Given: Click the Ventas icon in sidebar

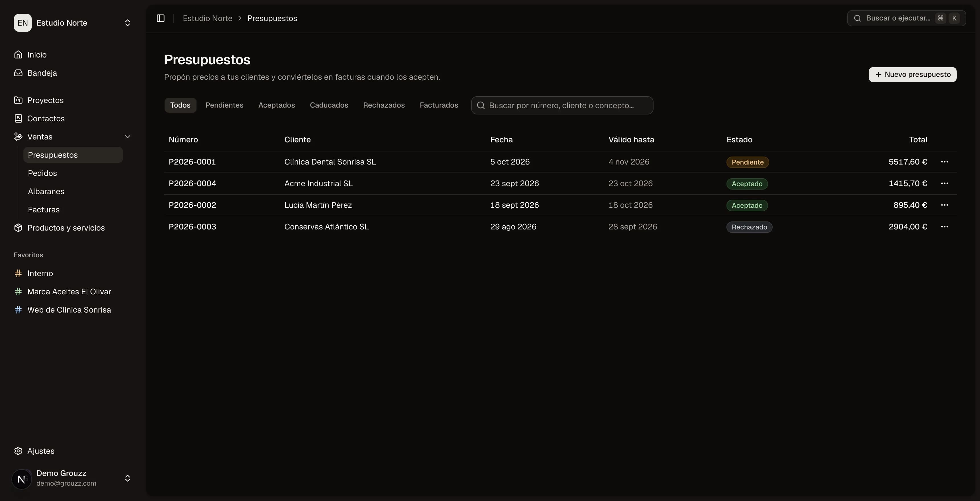Looking at the screenshot, I should [18, 137].
